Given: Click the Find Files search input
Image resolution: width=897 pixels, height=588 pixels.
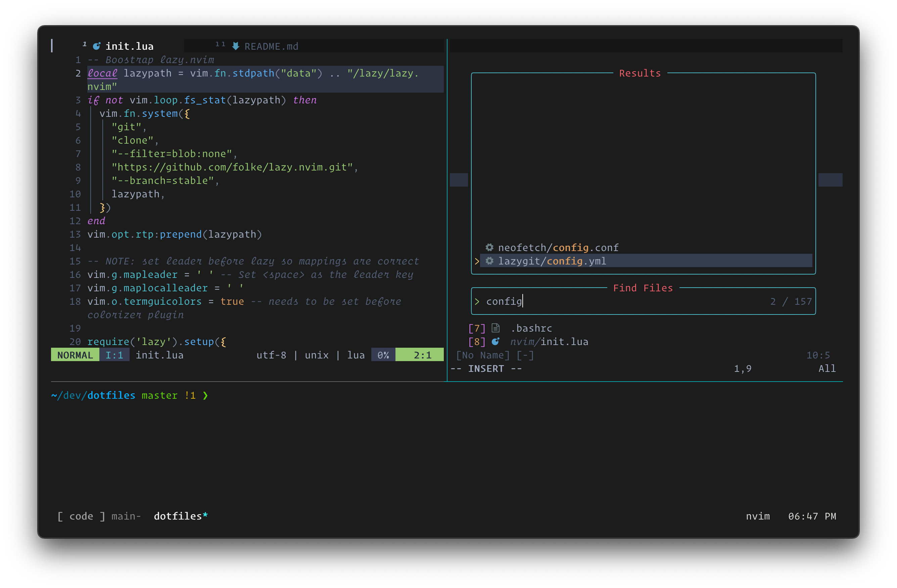Looking at the screenshot, I should (x=643, y=301).
